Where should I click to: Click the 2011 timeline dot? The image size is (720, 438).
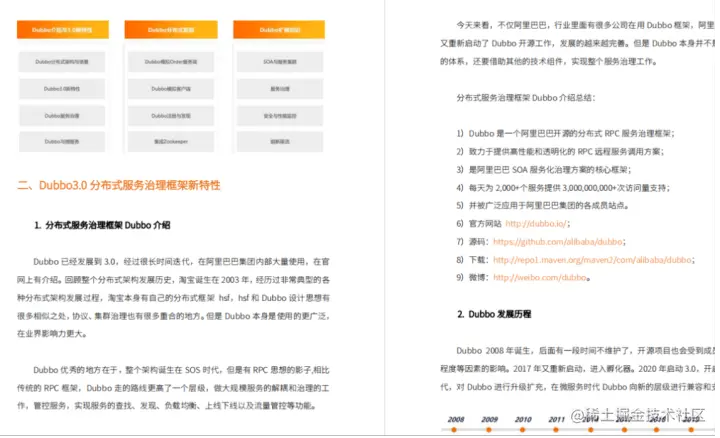(x=556, y=430)
